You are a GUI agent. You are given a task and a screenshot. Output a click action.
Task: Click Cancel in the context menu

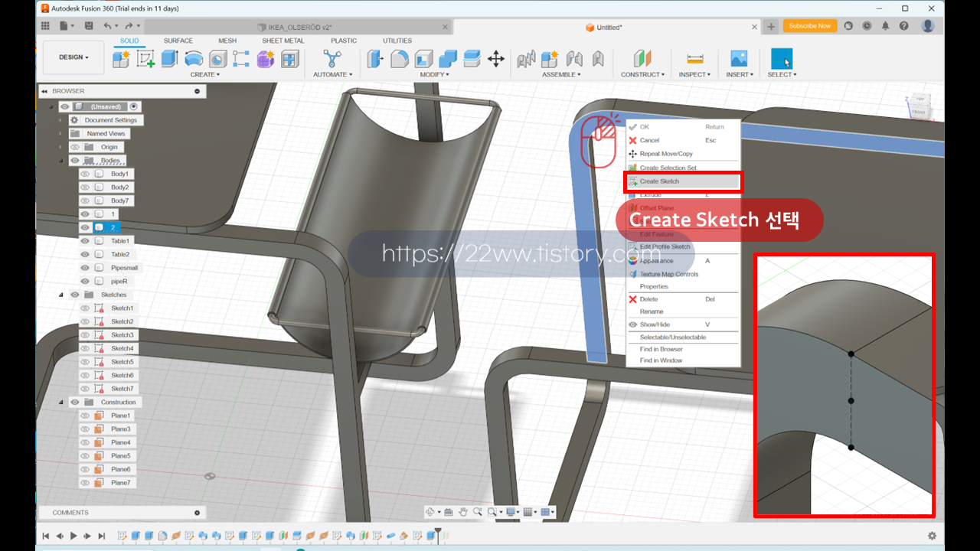(x=684, y=140)
